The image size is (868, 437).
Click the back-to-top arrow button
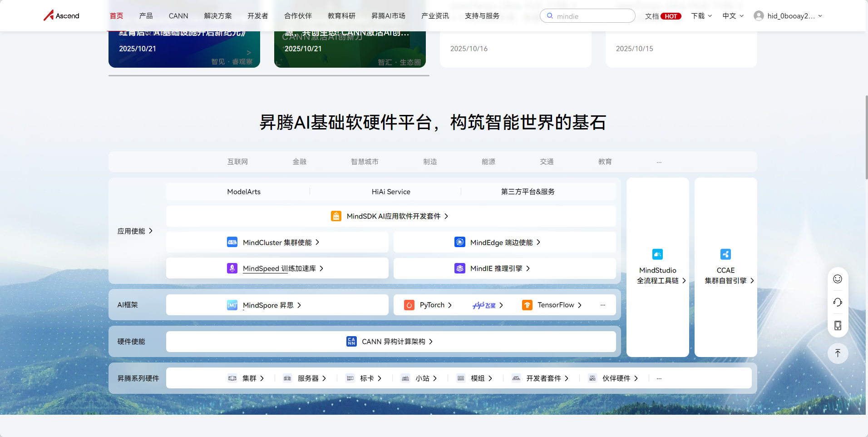(x=838, y=353)
